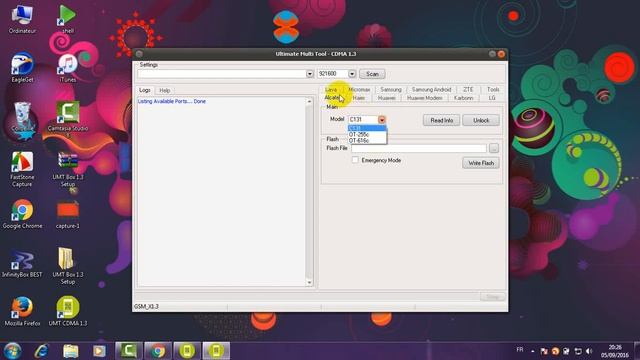
Task: Open the LG tab
Action: [x=492, y=98]
